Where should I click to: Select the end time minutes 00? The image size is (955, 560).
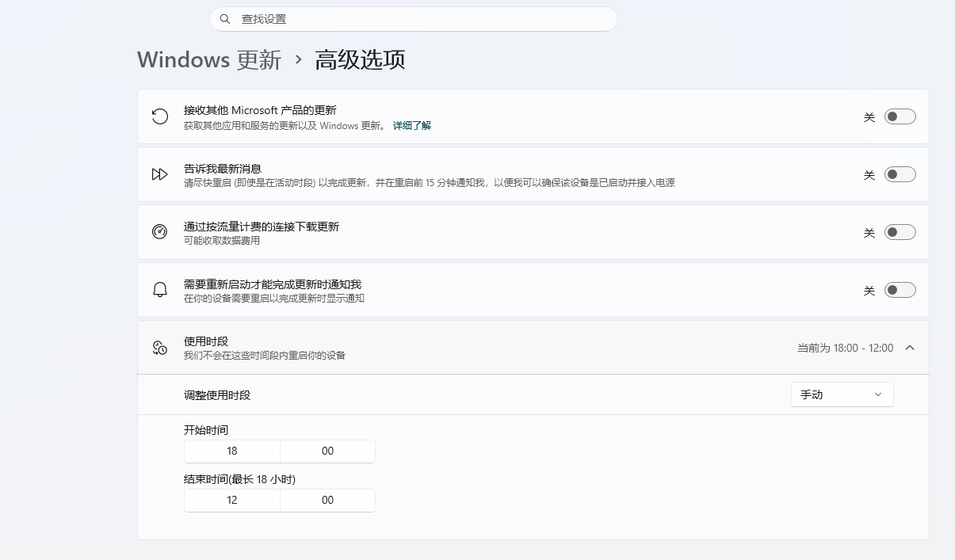[327, 500]
